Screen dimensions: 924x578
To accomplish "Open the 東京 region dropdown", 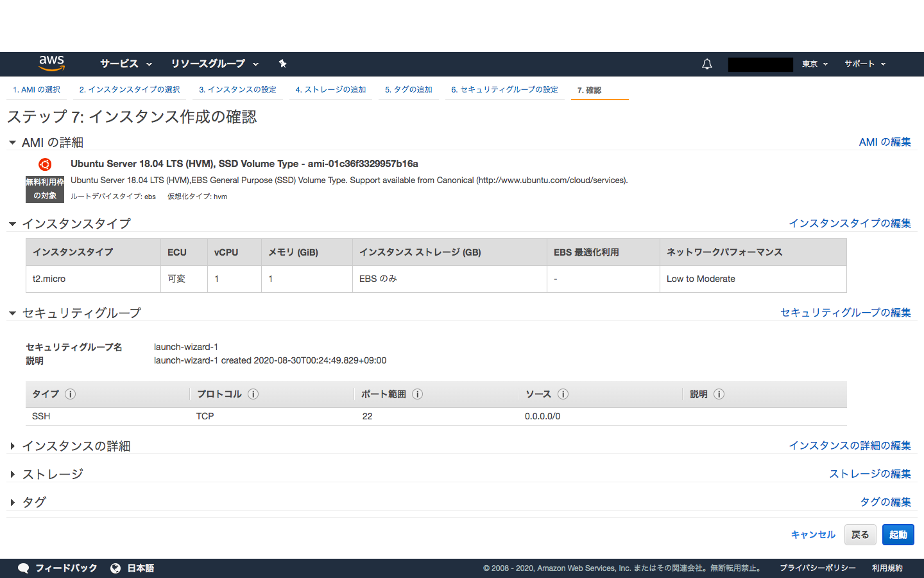I will (x=815, y=64).
